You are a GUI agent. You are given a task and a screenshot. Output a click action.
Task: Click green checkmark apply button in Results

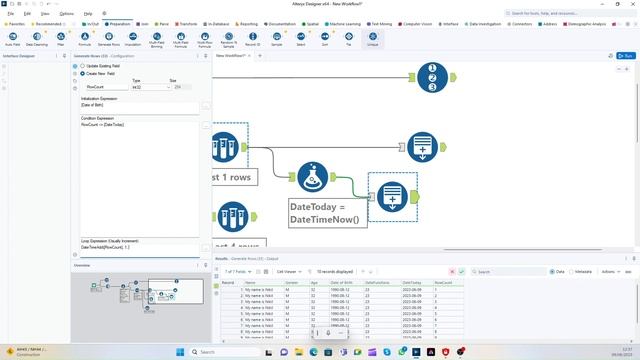tap(462, 271)
